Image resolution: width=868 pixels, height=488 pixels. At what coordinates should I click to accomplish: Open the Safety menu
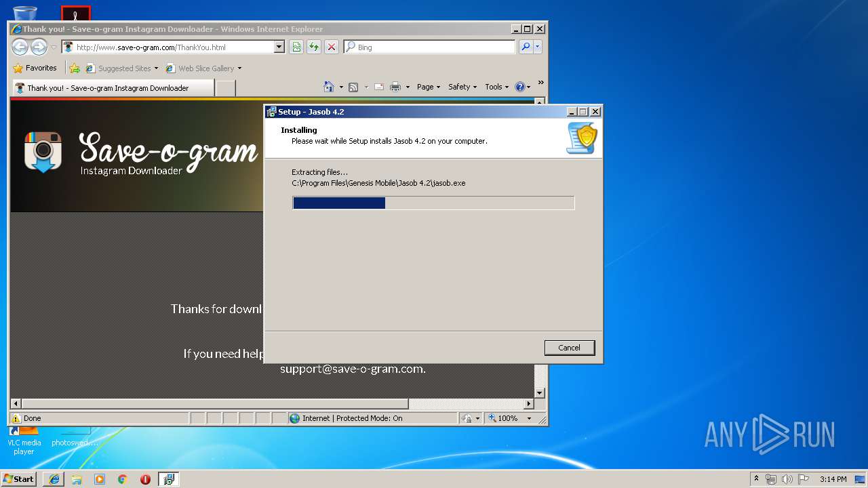pos(462,87)
